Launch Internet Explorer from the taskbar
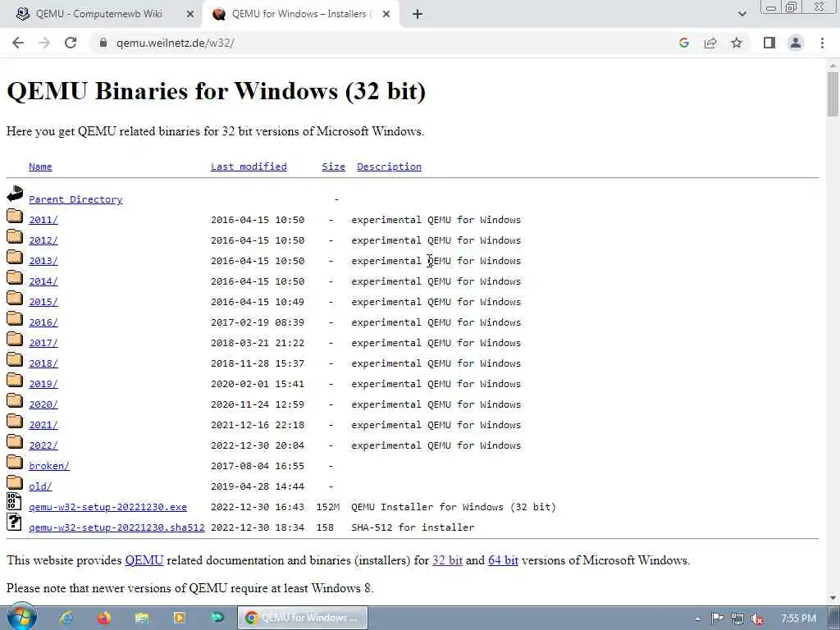 66,619
